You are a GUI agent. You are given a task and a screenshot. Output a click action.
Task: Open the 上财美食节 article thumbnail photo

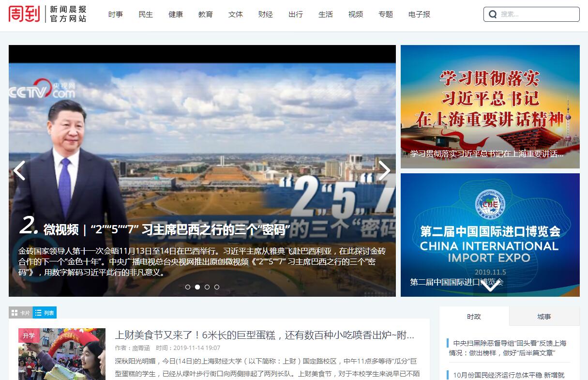(x=62, y=354)
